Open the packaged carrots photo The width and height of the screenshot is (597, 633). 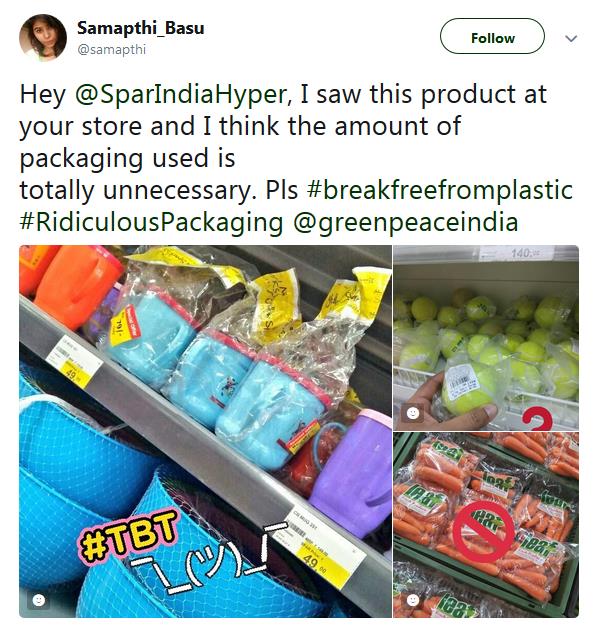[486, 525]
